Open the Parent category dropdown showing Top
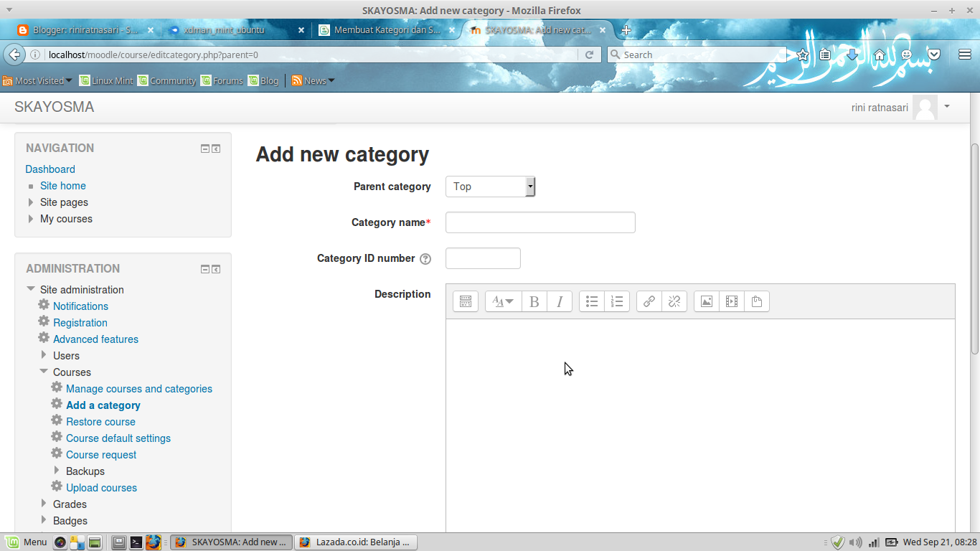 pyautogui.click(x=490, y=187)
